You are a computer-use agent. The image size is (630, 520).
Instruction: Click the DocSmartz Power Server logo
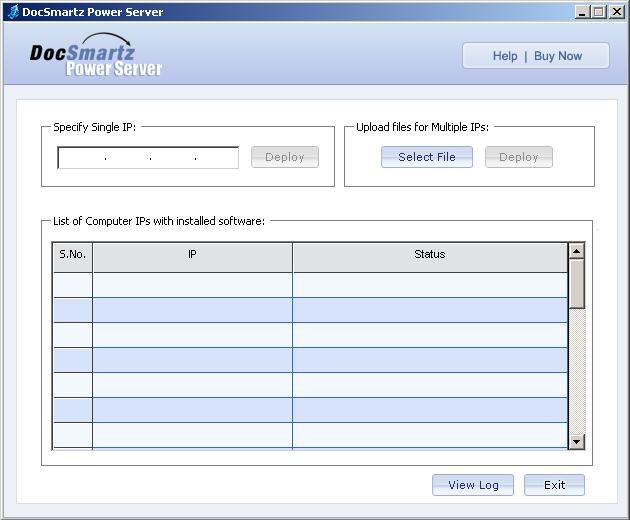[x=96, y=55]
